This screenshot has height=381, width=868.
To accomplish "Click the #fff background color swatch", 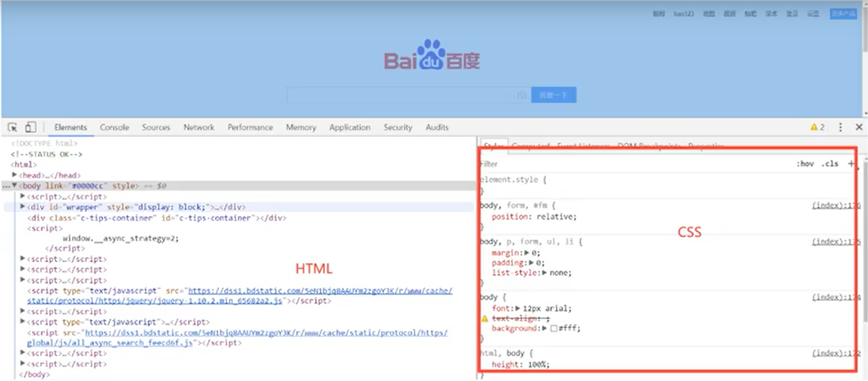I will click(553, 329).
